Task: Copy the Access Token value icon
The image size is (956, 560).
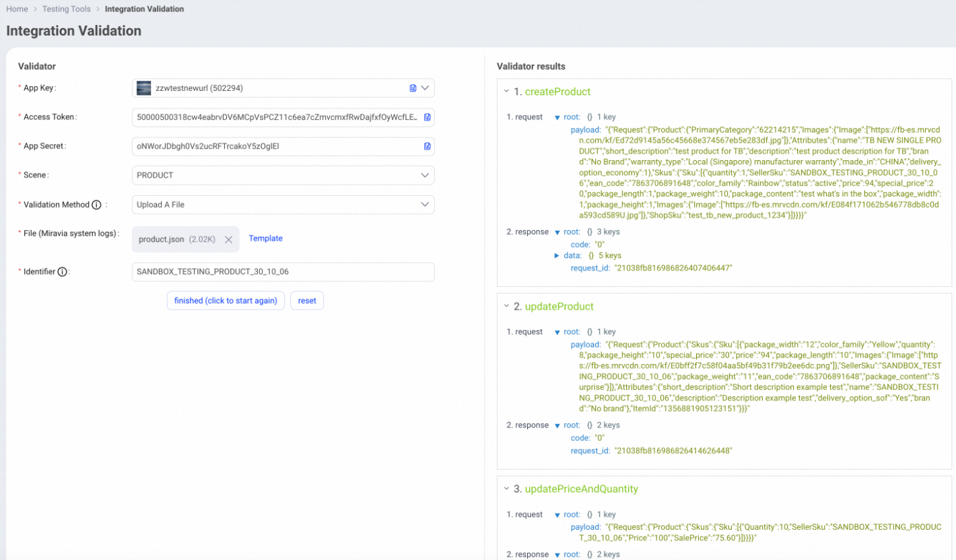Action: 427,117
